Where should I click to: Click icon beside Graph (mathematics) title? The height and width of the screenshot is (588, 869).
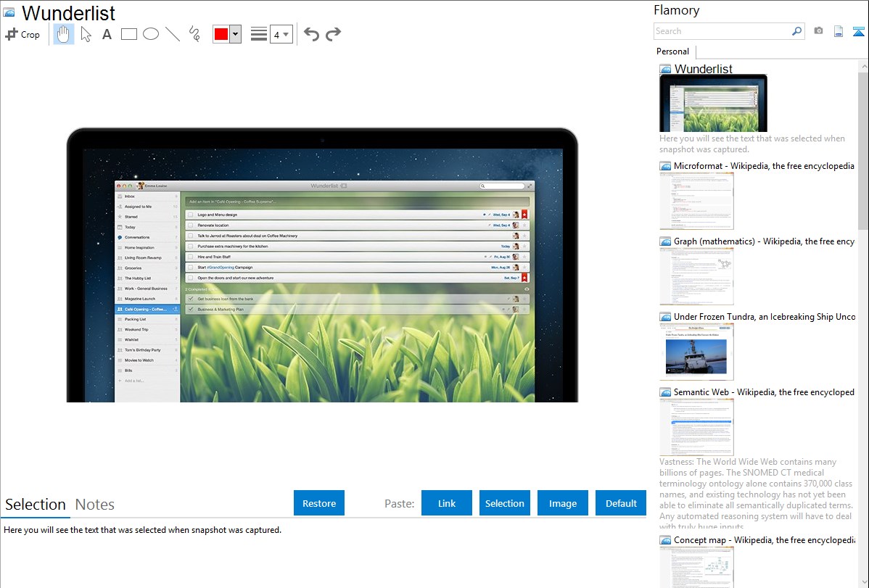click(x=665, y=241)
